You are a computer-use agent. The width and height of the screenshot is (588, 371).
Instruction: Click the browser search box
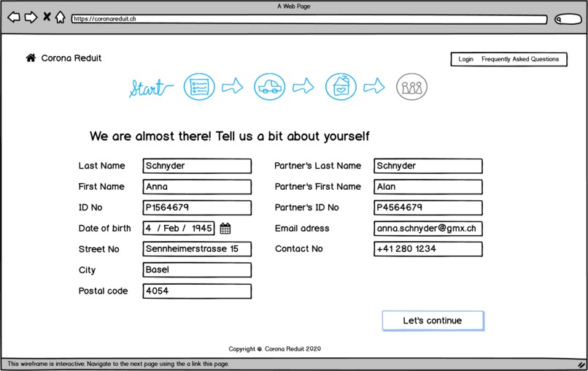(568, 19)
